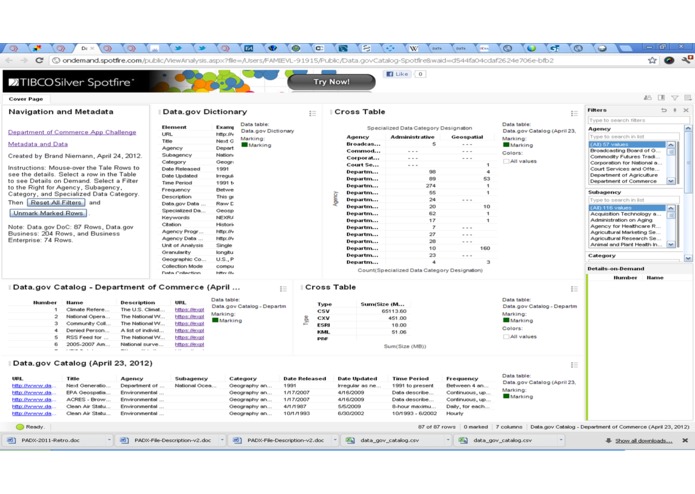Click Agency list scroll-down arrow
695x494 pixels.
pyautogui.click(x=671, y=181)
